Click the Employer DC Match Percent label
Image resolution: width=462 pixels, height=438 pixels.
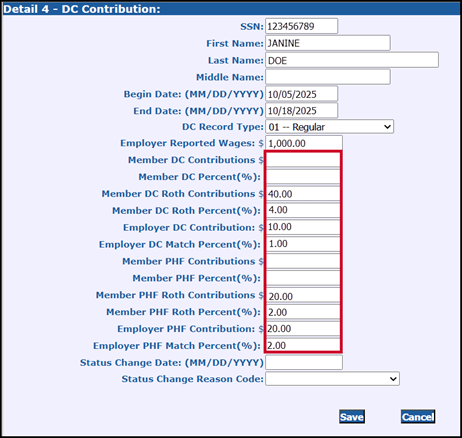[x=180, y=244]
